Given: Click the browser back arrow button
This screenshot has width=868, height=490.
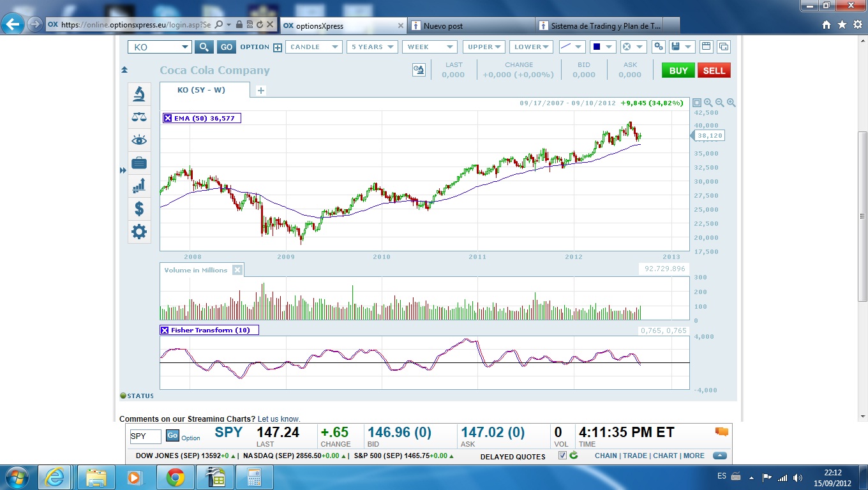Looking at the screenshot, I should pyautogui.click(x=13, y=25).
